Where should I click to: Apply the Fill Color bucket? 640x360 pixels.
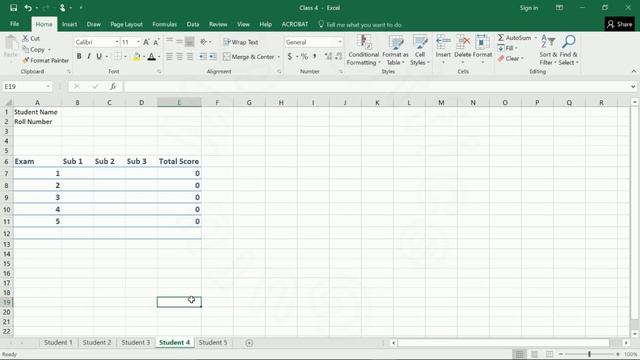[x=137, y=57]
